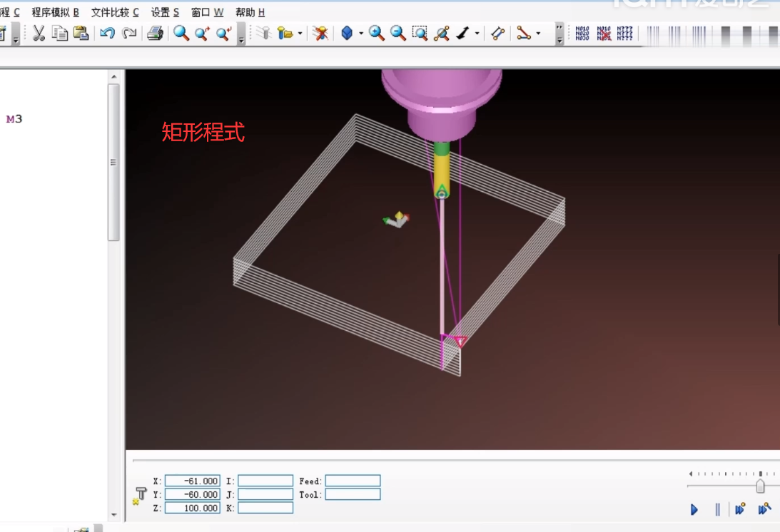780x532 pixels.
Task: Click the simulation speed slider handle
Action: click(x=760, y=486)
